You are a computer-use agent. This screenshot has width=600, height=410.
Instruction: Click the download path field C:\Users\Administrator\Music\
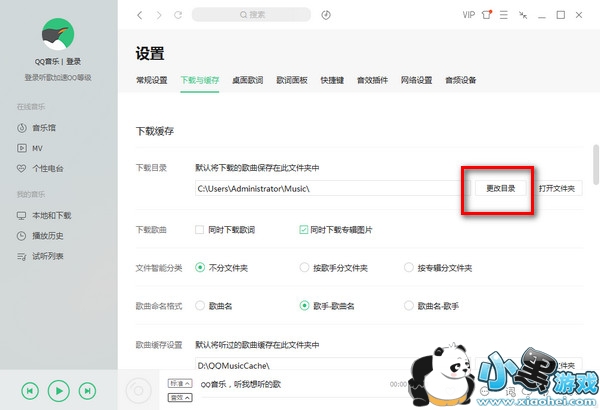pos(332,188)
